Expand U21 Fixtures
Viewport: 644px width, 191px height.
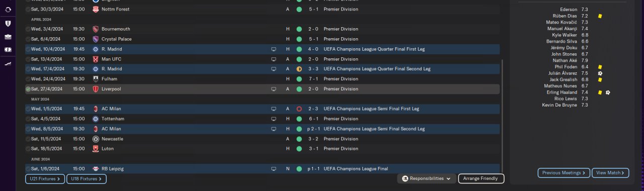coord(45,178)
